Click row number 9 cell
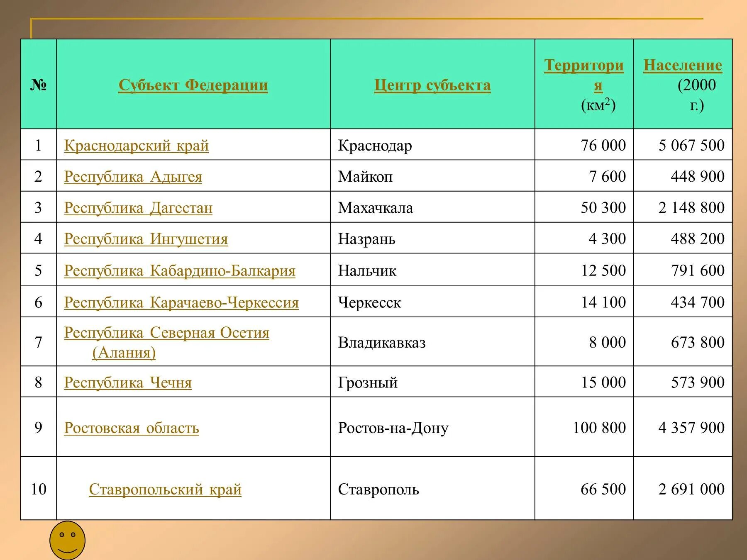This screenshot has width=747, height=560. pyautogui.click(x=39, y=427)
